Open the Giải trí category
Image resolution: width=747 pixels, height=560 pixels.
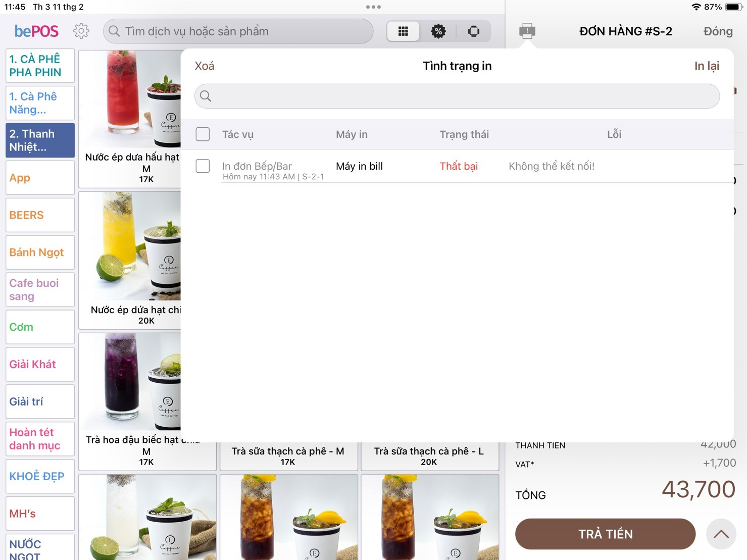pyautogui.click(x=40, y=402)
